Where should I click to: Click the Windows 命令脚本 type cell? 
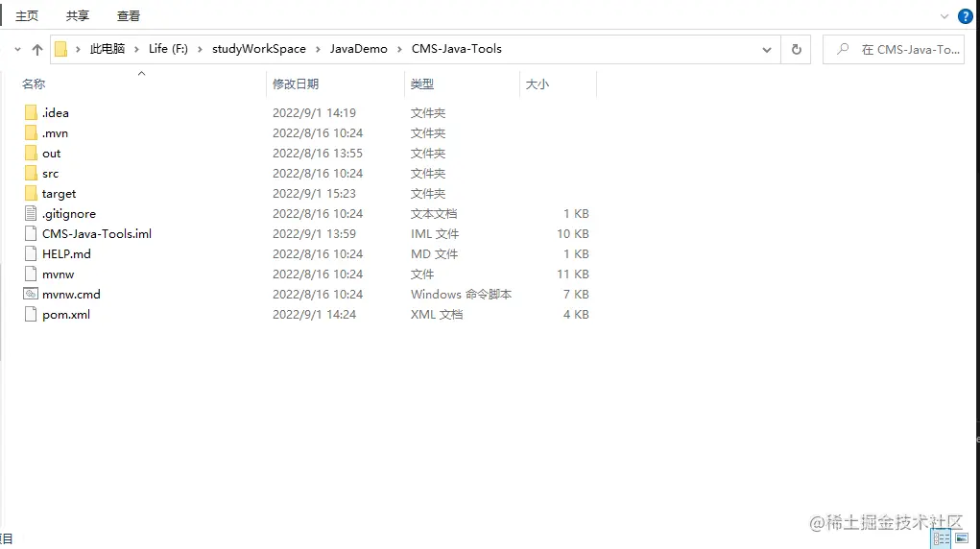462,294
